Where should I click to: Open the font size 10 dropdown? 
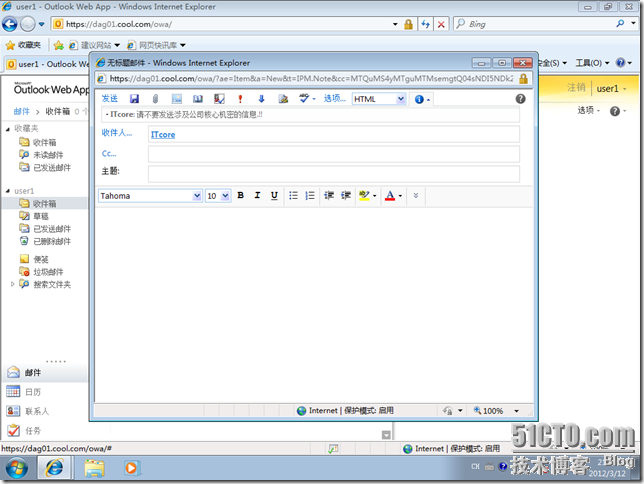[218, 196]
